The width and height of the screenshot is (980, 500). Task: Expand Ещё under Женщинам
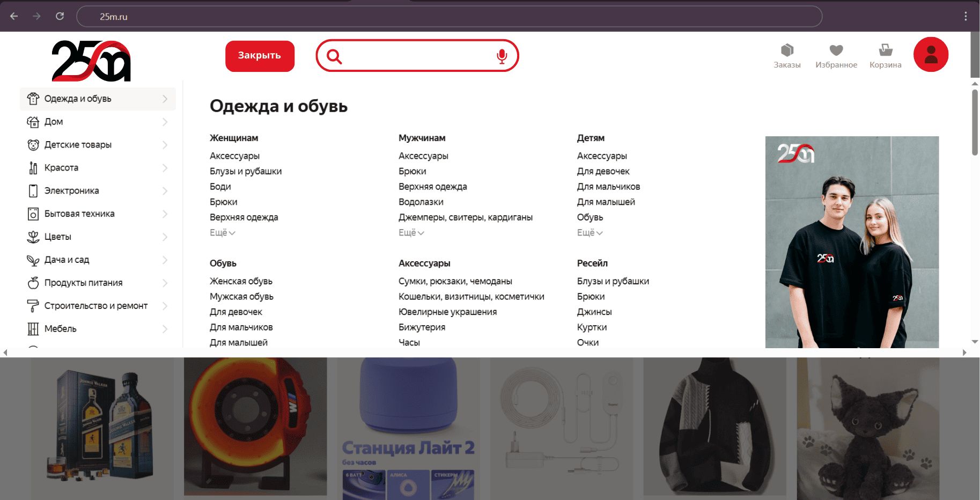(222, 233)
